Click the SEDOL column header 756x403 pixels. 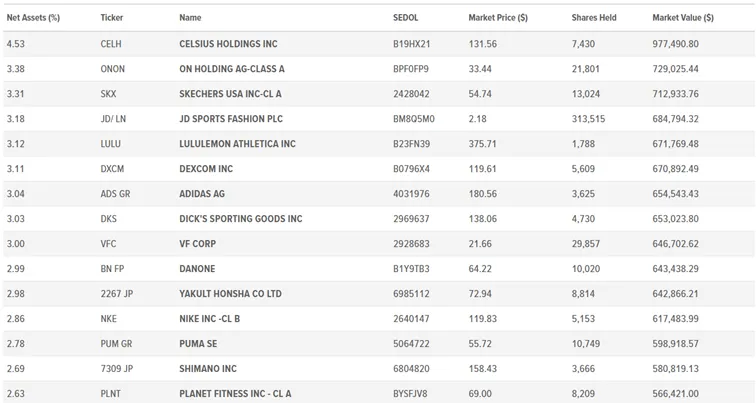(x=405, y=18)
